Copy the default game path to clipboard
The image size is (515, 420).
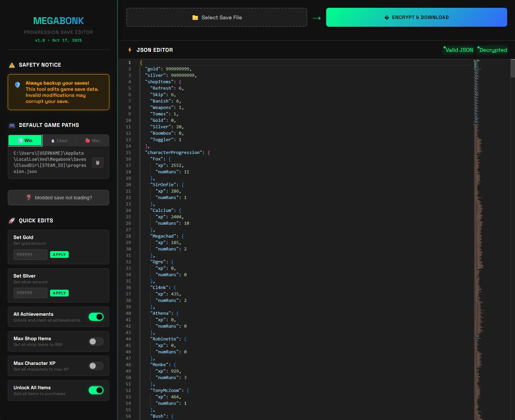pyautogui.click(x=98, y=162)
